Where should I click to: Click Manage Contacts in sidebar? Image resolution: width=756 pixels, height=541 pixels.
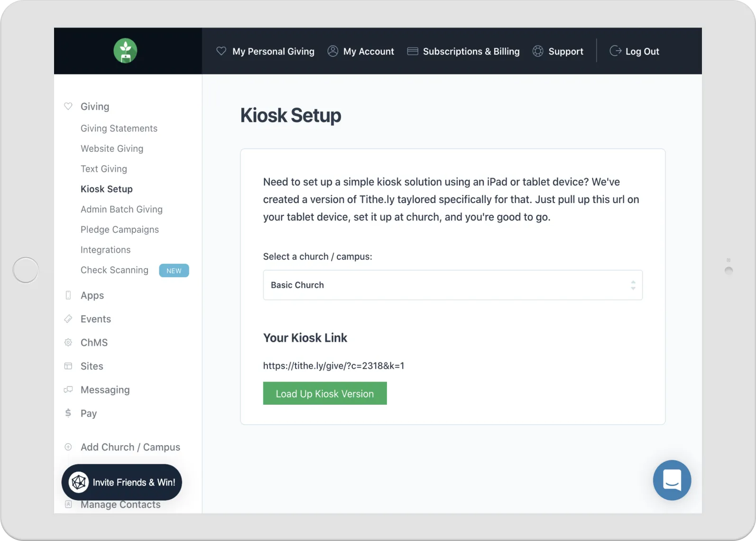coord(120,504)
